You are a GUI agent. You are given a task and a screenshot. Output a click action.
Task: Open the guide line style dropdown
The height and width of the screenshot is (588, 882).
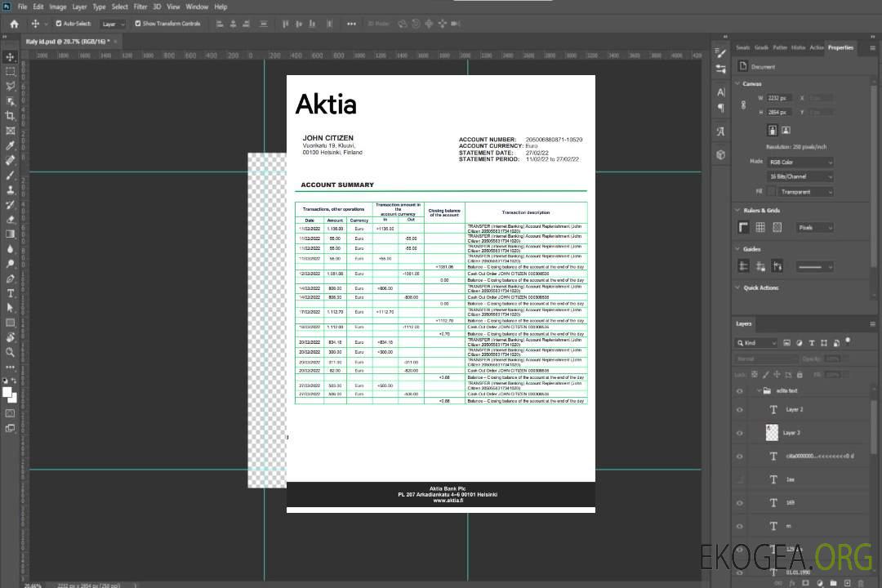pyautogui.click(x=814, y=267)
